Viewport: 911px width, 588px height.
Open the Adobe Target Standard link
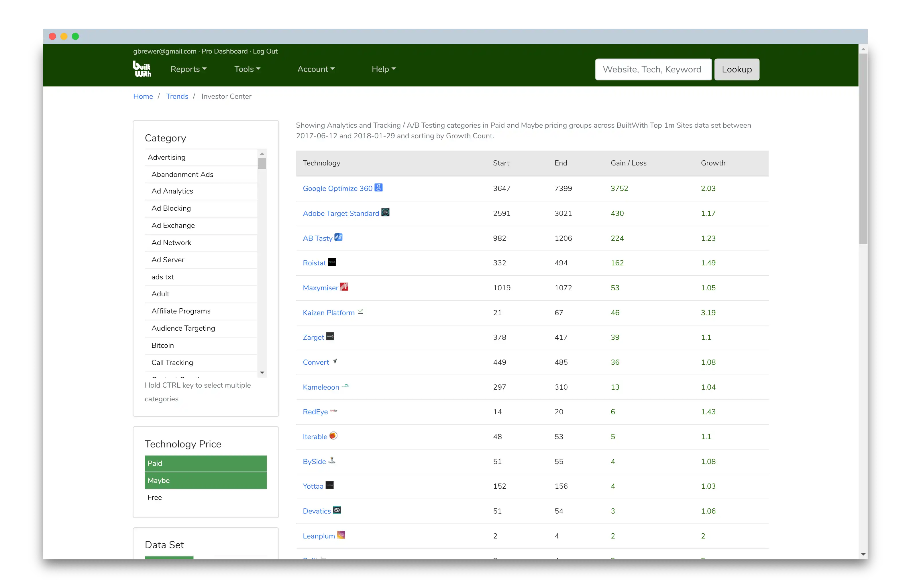[x=341, y=214]
